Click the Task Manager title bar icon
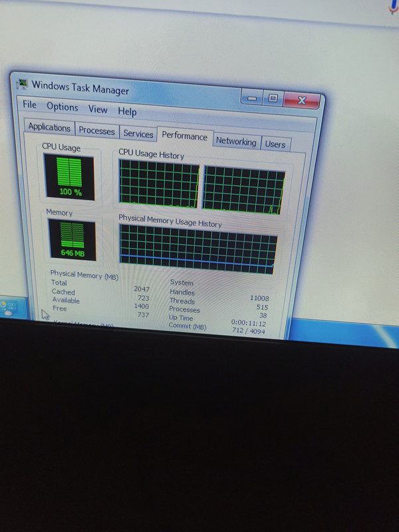This screenshot has height=532, width=399. (x=23, y=84)
